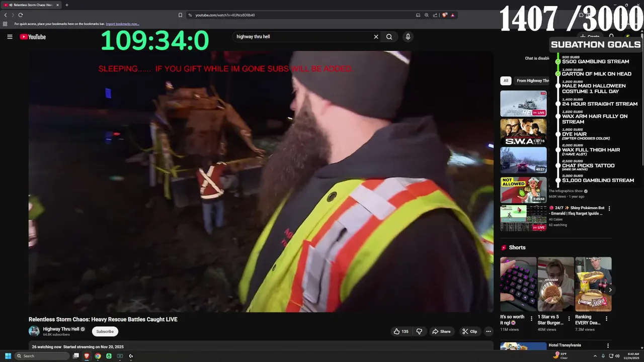Open the Shiny Pokémon Bot title
644x362 pixels.
(x=577, y=211)
